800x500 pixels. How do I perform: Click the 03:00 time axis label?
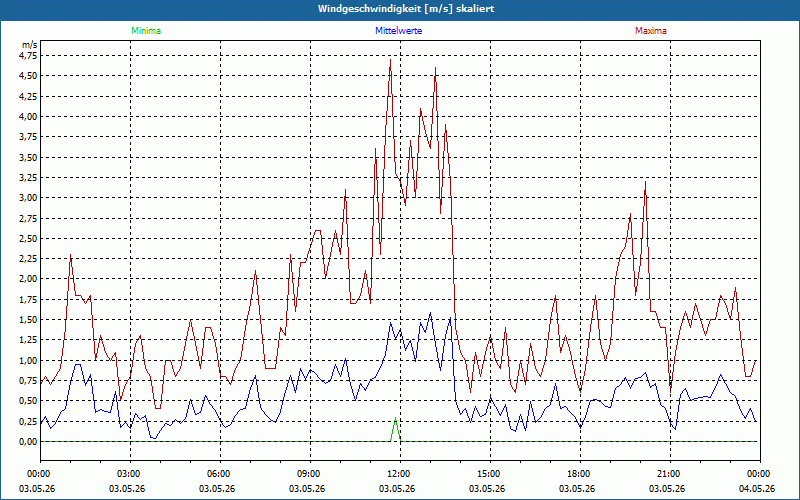pos(130,474)
